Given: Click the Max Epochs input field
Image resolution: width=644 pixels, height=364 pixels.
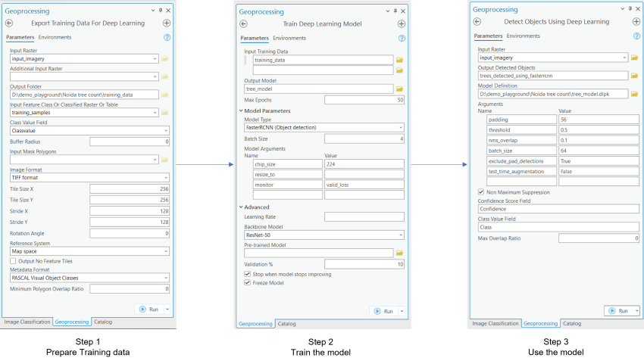Looking at the screenshot, I should (364, 100).
